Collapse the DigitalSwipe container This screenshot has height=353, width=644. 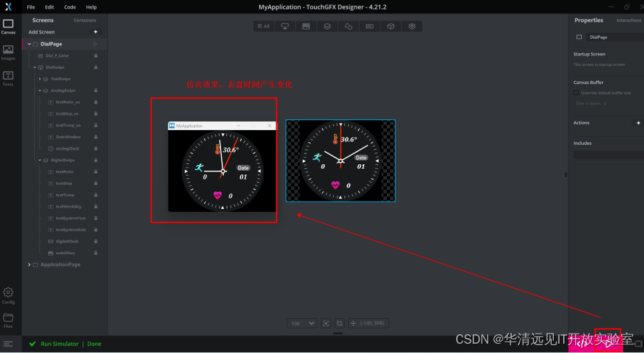[x=40, y=160]
